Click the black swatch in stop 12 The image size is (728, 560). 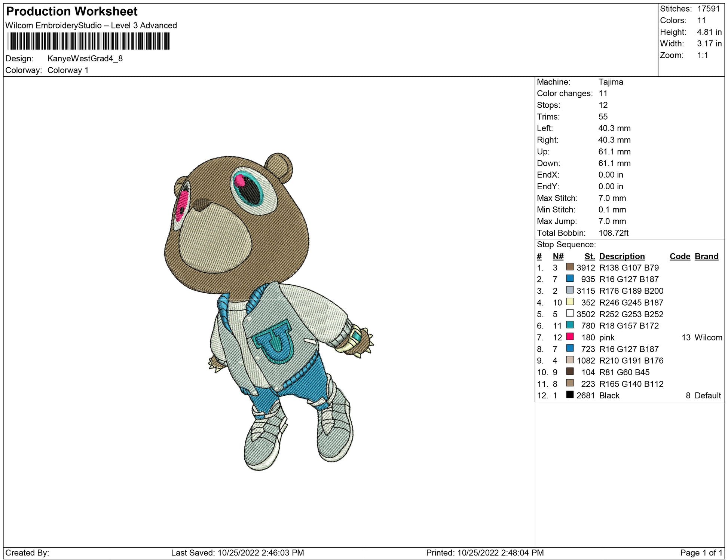point(570,394)
